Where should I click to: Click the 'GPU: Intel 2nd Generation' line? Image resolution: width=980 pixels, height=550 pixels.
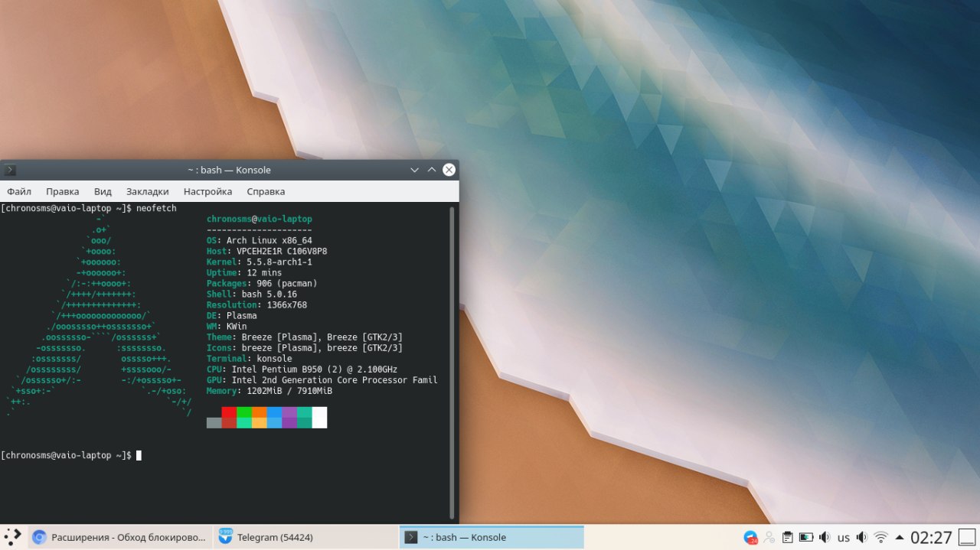tap(322, 379)
